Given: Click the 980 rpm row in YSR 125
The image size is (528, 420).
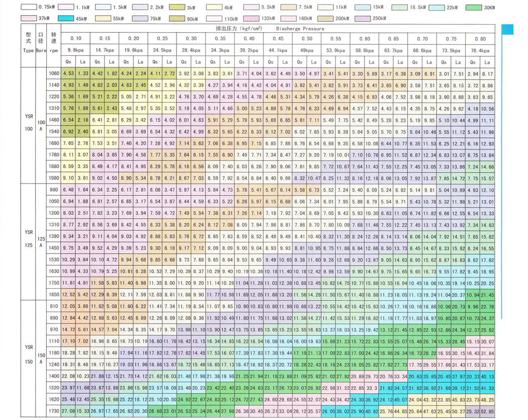Looking at the screenshot, I should point(54,189).
